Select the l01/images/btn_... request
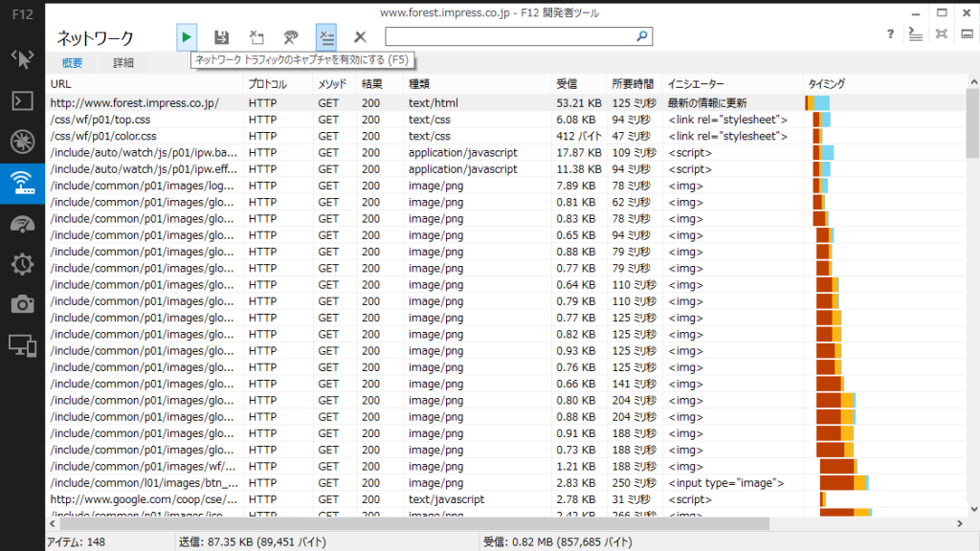The height and width of the screenshot is (551, 980). (x=505, y=483)
